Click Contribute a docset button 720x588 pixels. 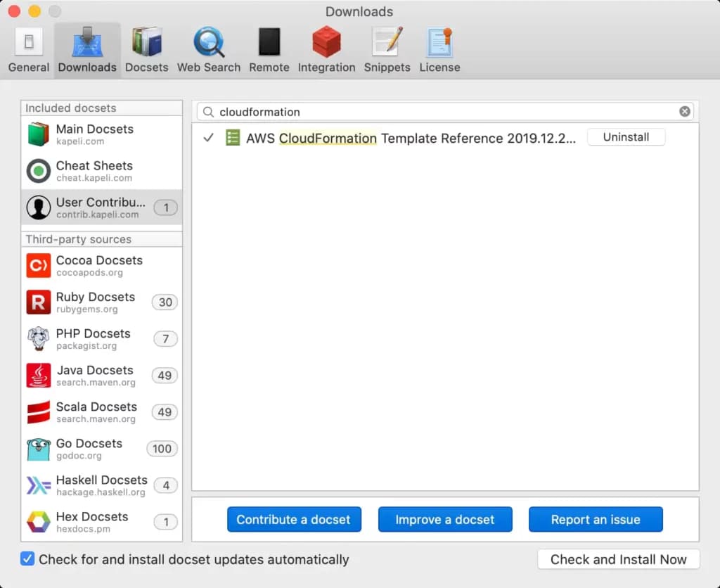click(x=293, y=520)
